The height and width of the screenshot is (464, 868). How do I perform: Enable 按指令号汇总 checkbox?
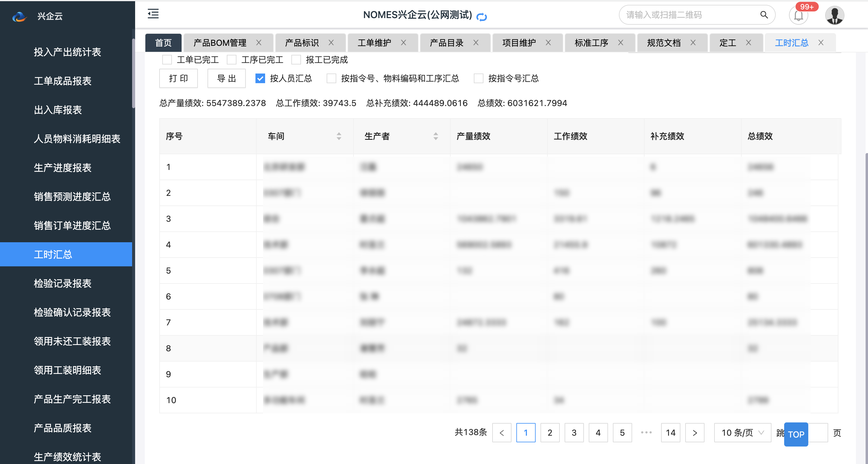[478, 78]
